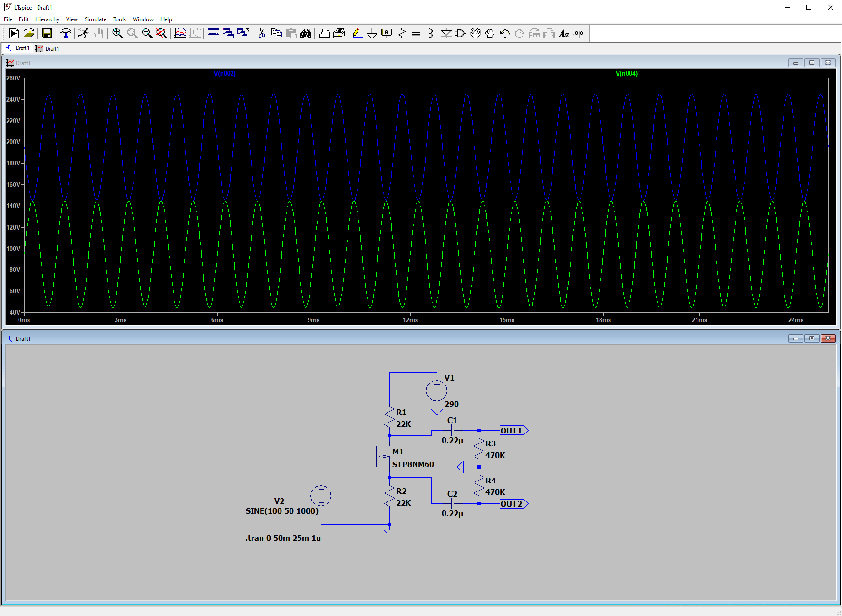Place a Ground symbol from the toolbar

point(372,33)
